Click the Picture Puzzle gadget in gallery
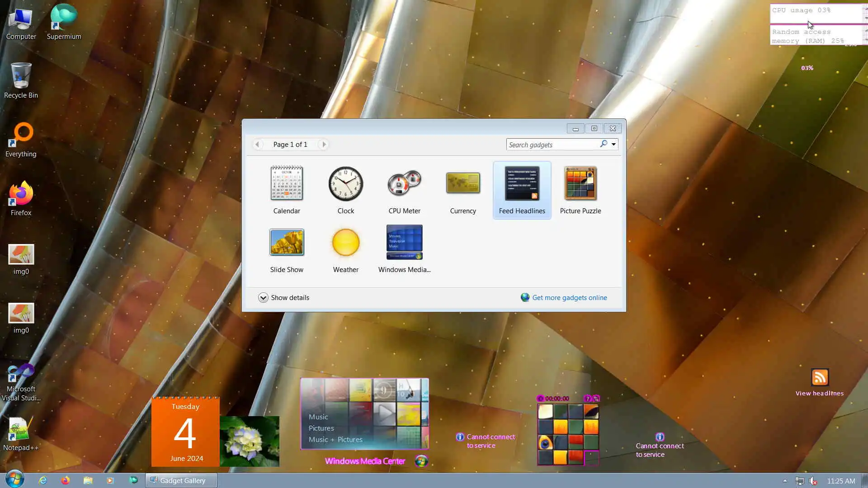868x488 pixels. 580,183
